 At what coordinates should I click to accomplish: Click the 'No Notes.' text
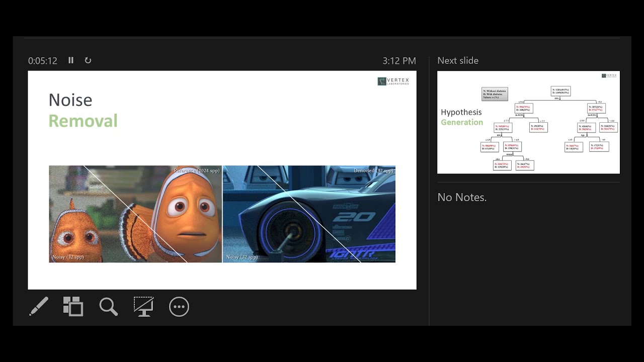pos(462,198)
